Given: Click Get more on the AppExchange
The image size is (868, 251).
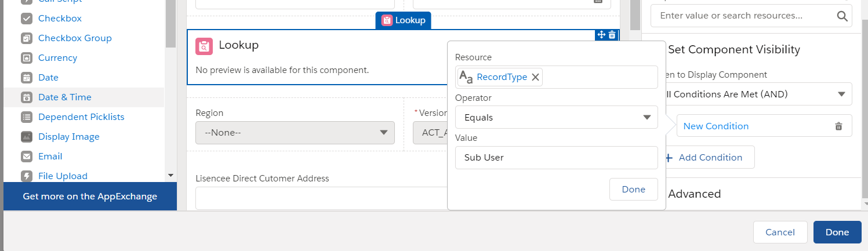Looking at the screenshot, I should (x=90, y=197).
